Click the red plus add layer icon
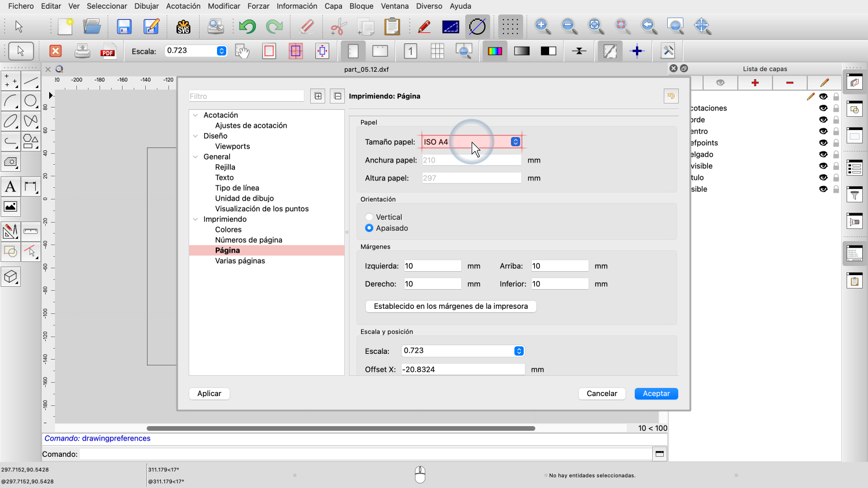868x488 pixels. point(755,83)
